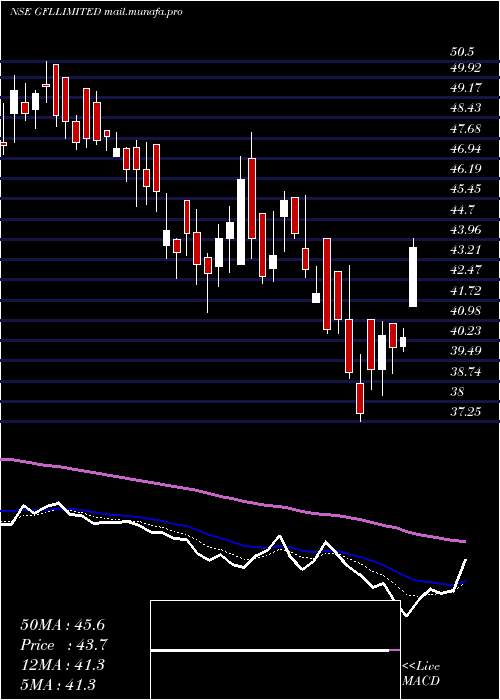The image size is (500, 700).
Task: Click the 12MA : 41.3 readout
Action: 62,665
